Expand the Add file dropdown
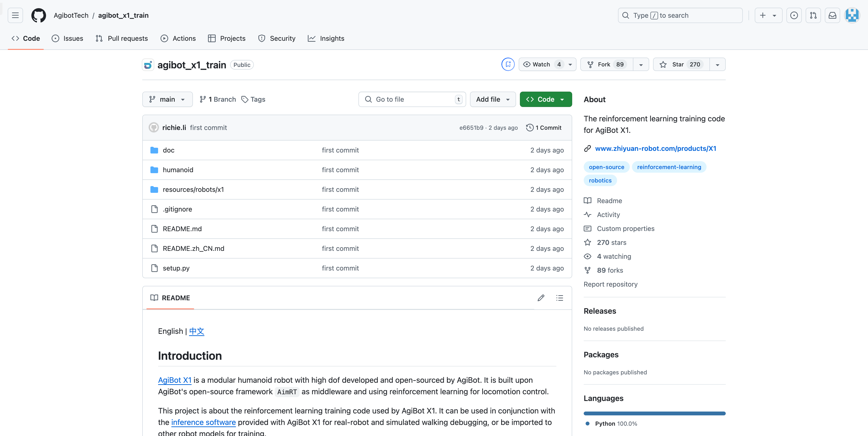Screen dimensions: 868x436 tap(493, 99)
